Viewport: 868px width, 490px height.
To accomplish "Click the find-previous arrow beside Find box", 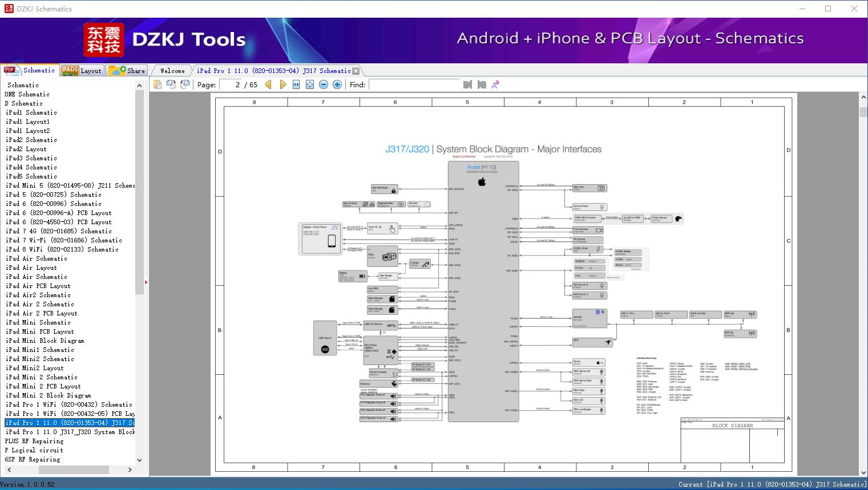I will point(467,84).
